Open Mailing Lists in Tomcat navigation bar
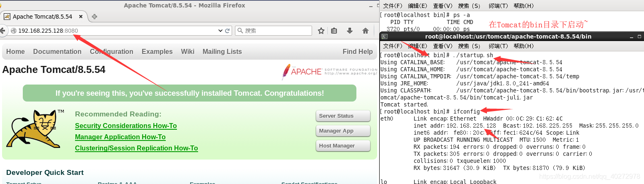The image size is (644, 184). [222, 51]
